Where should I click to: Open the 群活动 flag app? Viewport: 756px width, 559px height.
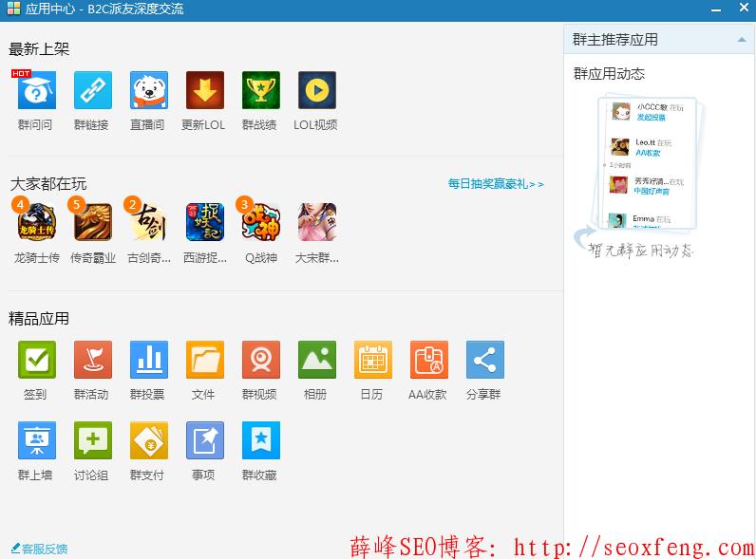(92, 360)
